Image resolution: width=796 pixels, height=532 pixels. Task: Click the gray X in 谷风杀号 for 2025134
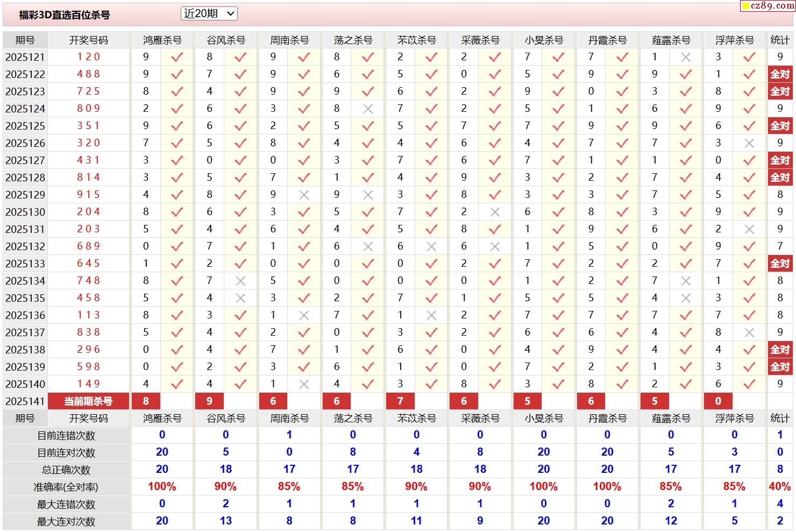240,281
